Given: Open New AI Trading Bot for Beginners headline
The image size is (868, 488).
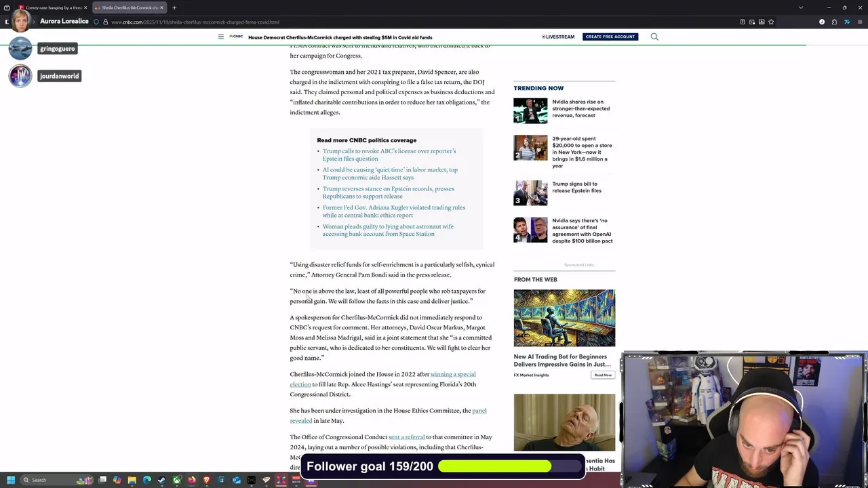Looking at the screenshot, I should coord(562,360).
